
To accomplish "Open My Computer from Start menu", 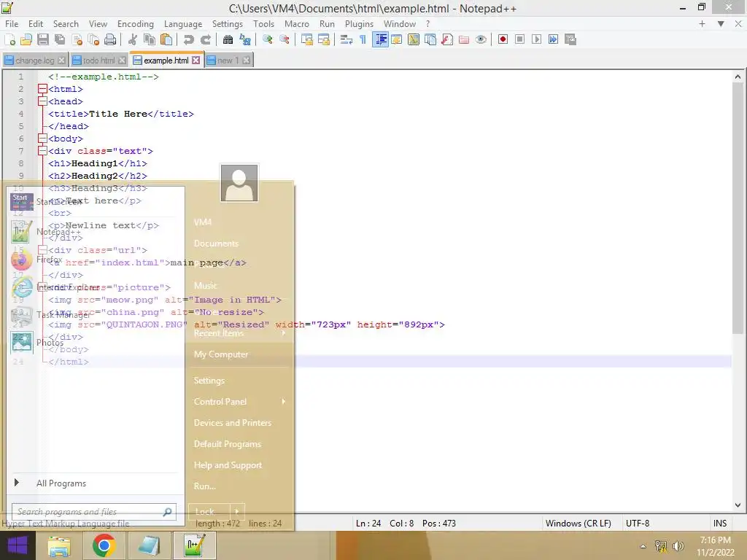I will [221, 354].
